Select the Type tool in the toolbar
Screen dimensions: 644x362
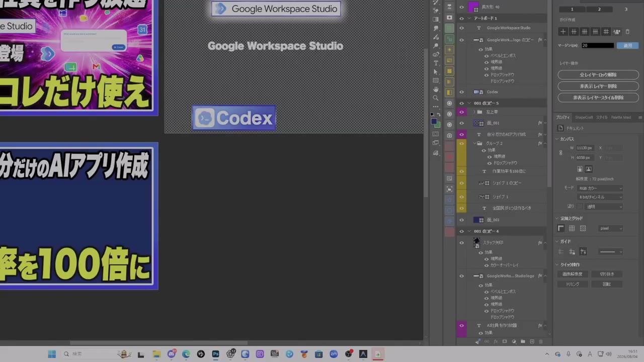click(436, 63)
